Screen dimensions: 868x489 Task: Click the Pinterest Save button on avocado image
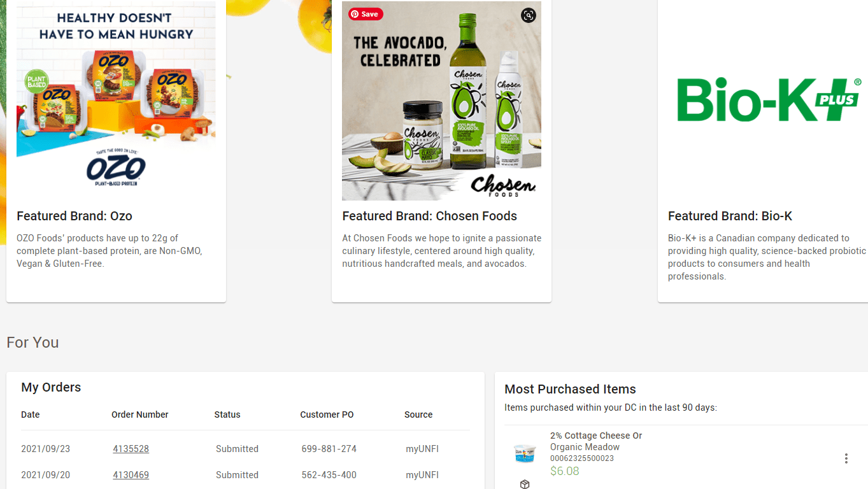point(366,14)
